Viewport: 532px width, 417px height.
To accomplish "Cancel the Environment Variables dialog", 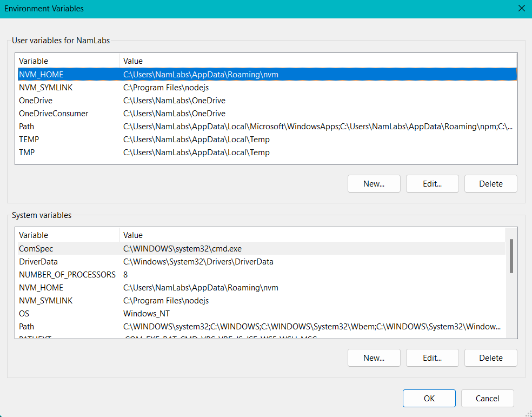I will click(488, 398).
